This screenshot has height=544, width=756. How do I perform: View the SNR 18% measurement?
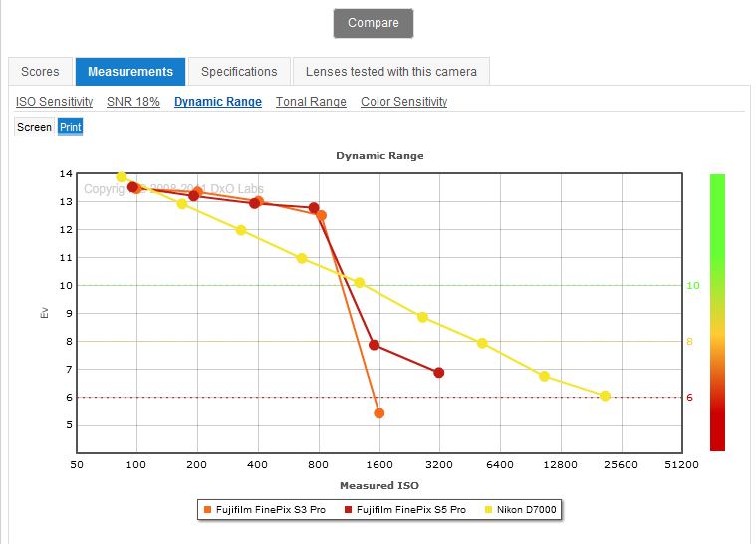[133, 102]
